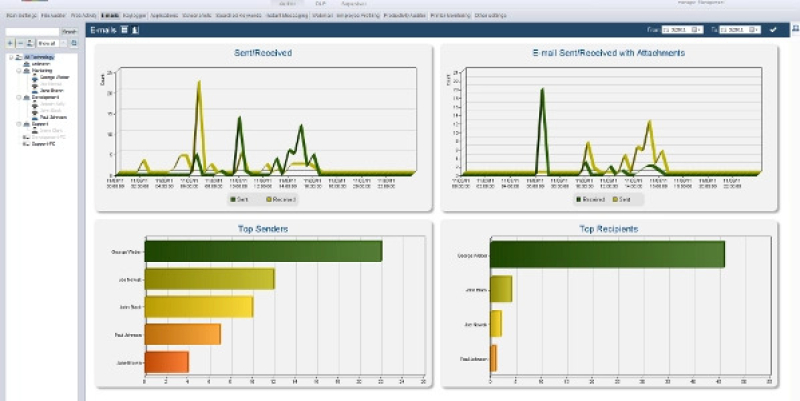The height and width of the screenshot is (401, 800).
Task: Select Jane Brown in the tree
Action: (51, 90)
